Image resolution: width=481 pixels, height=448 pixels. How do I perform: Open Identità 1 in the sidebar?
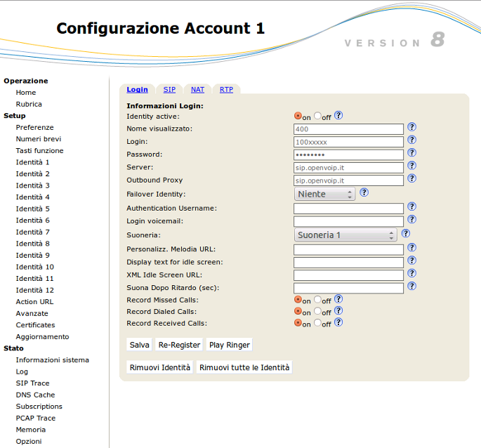[32, 162]
